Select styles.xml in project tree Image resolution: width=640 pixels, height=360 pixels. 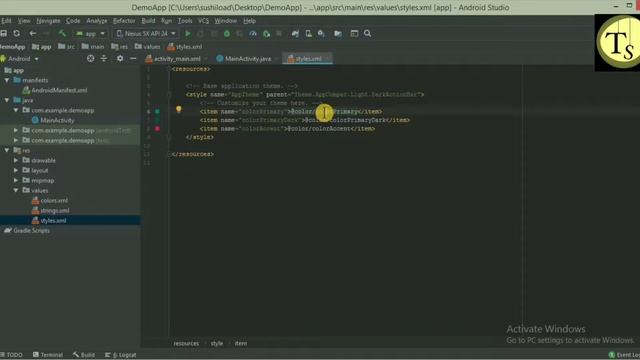point(53,221)
